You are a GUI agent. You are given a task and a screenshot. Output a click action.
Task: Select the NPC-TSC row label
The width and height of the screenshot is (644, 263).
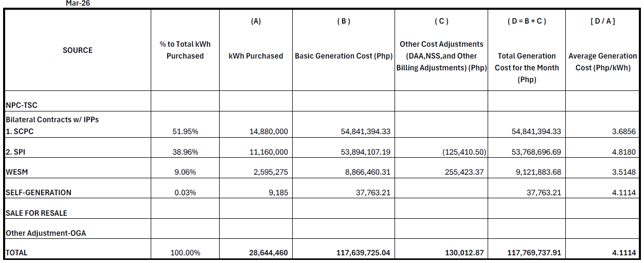tap(22, 105)
